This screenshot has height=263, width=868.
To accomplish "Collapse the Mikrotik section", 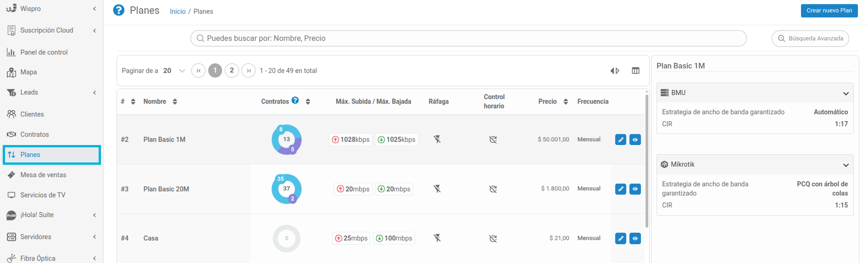I will 846,165.
